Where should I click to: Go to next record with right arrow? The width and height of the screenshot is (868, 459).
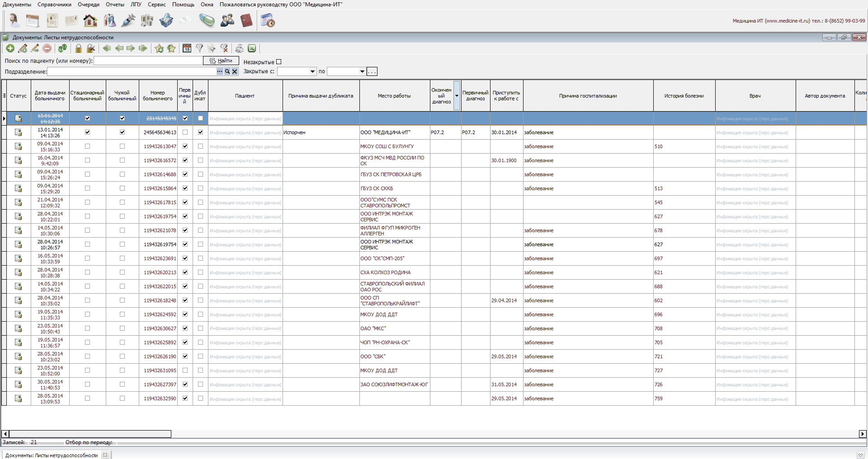131,48
